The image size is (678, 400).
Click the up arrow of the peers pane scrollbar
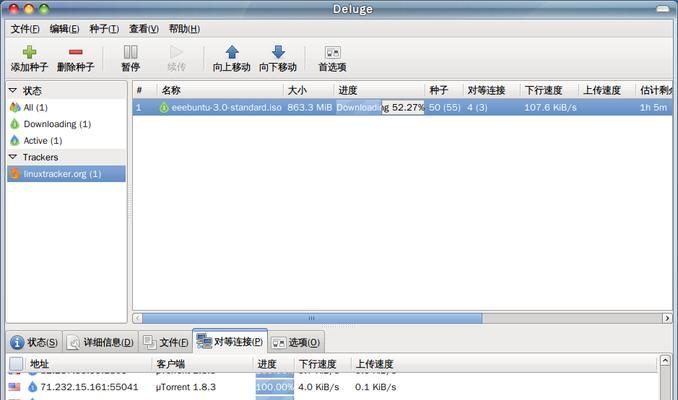coord(665,360)
